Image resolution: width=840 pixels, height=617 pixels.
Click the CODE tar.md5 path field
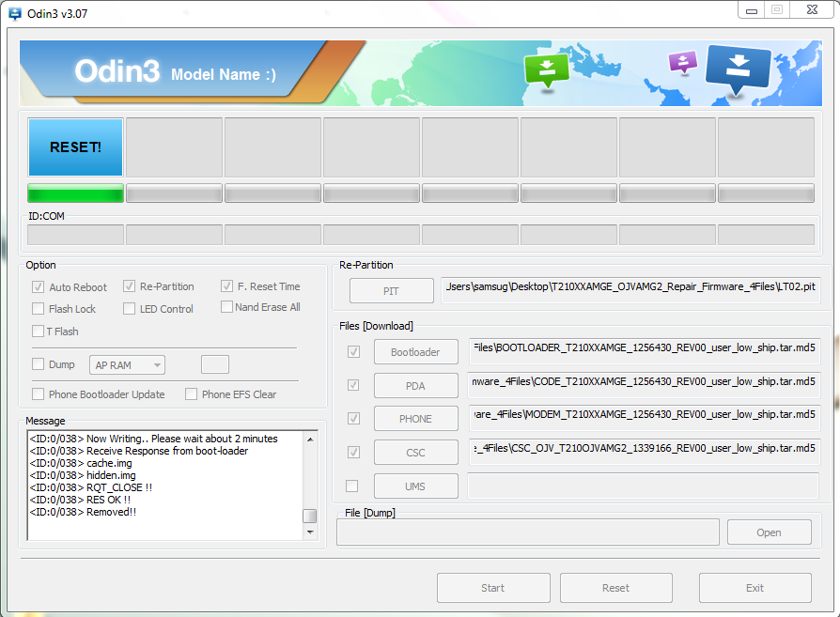tap(645, 384)
